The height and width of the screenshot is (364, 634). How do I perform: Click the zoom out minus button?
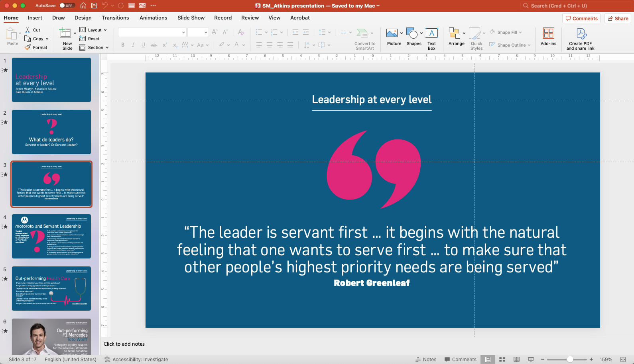pos(543,359)
